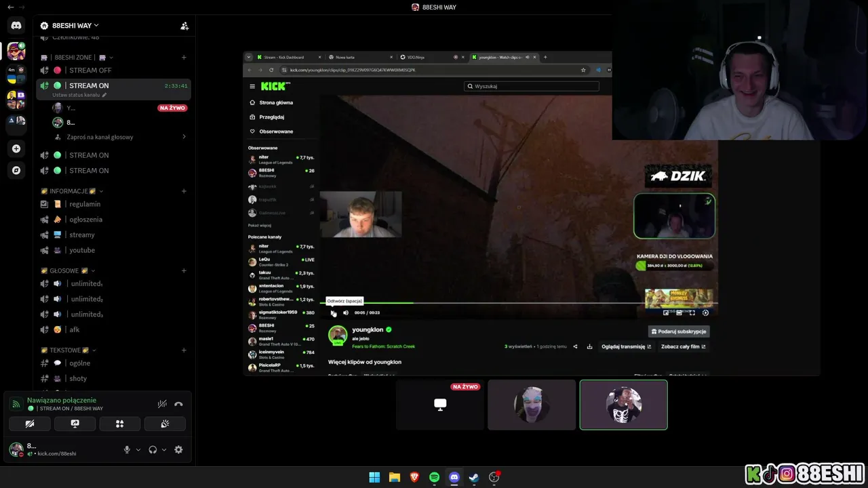Open headphone output options dropdown

163,449
